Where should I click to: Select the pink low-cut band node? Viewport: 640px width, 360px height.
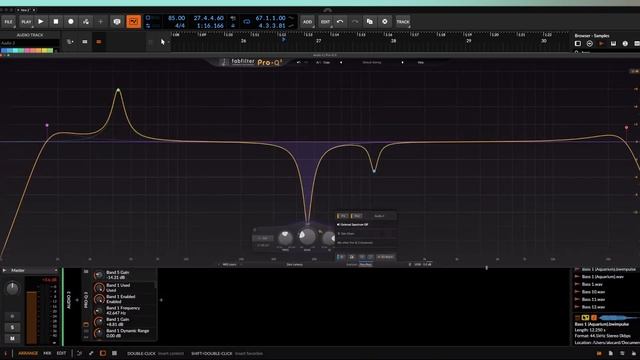pos(47,125)
